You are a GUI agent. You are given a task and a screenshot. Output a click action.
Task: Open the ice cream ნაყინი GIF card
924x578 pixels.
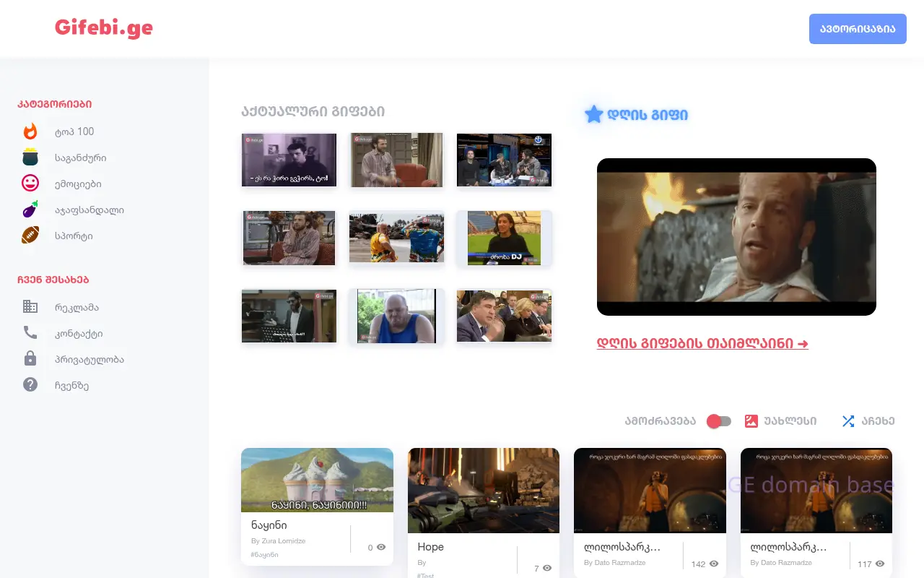[317, 480]
